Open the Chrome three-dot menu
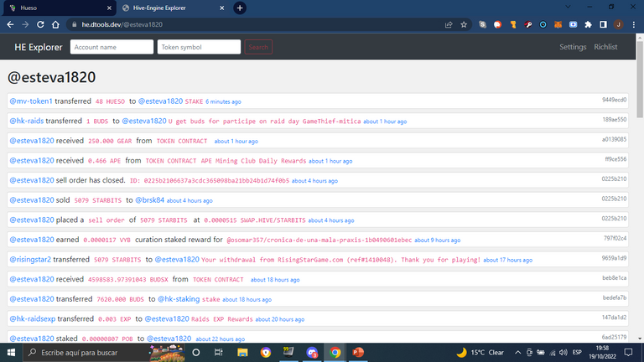This screenshot has height=362, width=644. 633,25
